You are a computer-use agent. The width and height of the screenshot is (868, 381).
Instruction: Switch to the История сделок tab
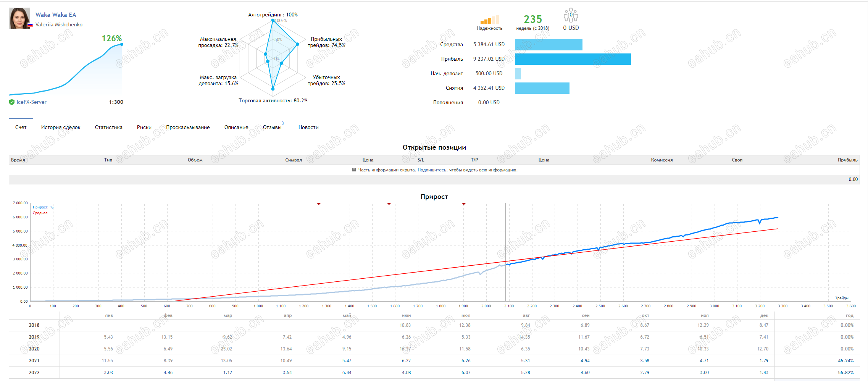pyautogui.click(x=61, y=127)
